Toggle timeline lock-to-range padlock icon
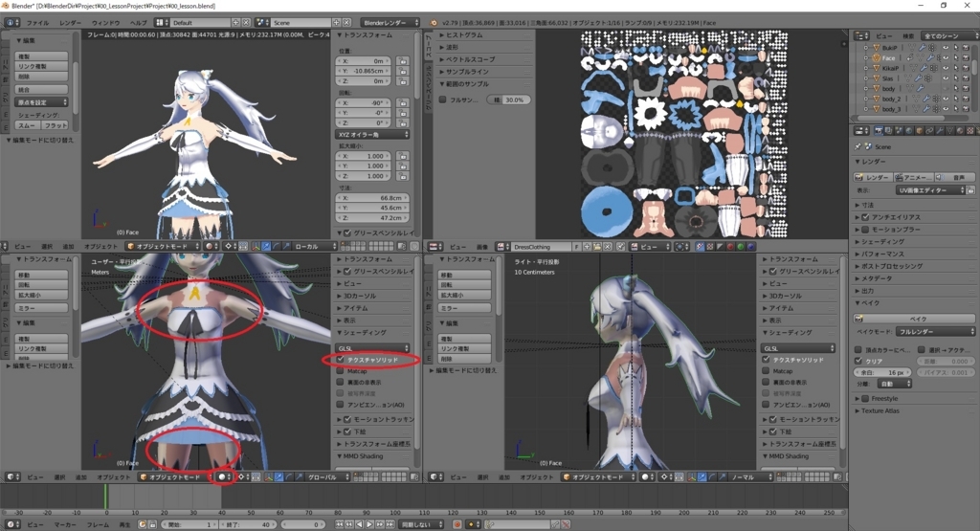 [152, 524]
